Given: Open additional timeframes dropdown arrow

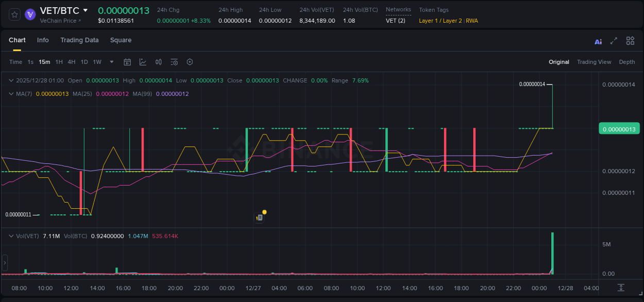Looking at the screenshot, I should [111, 62].
